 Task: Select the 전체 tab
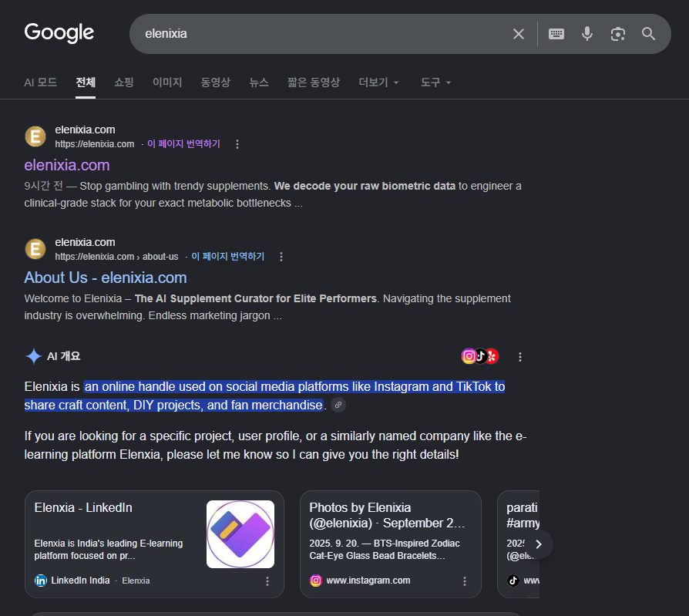pos(86,82)
